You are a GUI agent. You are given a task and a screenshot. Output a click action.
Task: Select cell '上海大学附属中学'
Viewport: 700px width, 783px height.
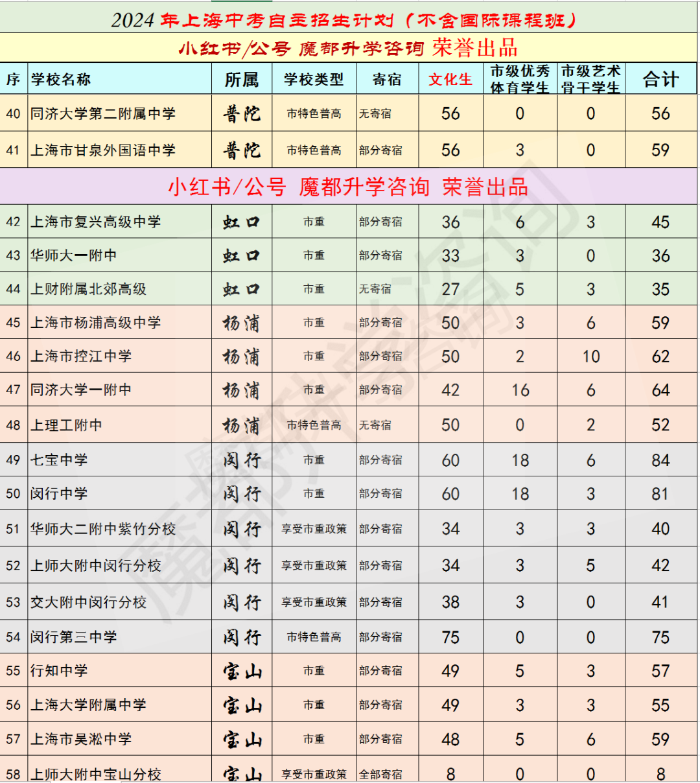[x=120, y=705]
